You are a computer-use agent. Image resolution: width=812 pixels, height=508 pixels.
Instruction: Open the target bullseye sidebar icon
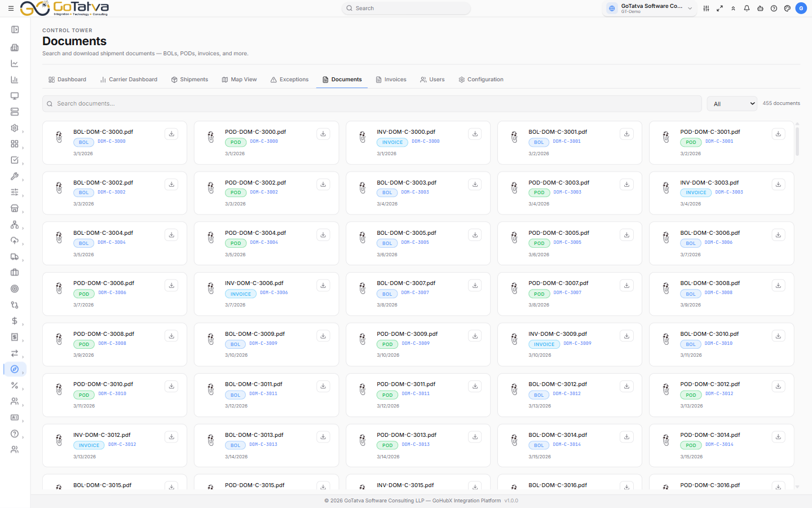coord(15,288)
